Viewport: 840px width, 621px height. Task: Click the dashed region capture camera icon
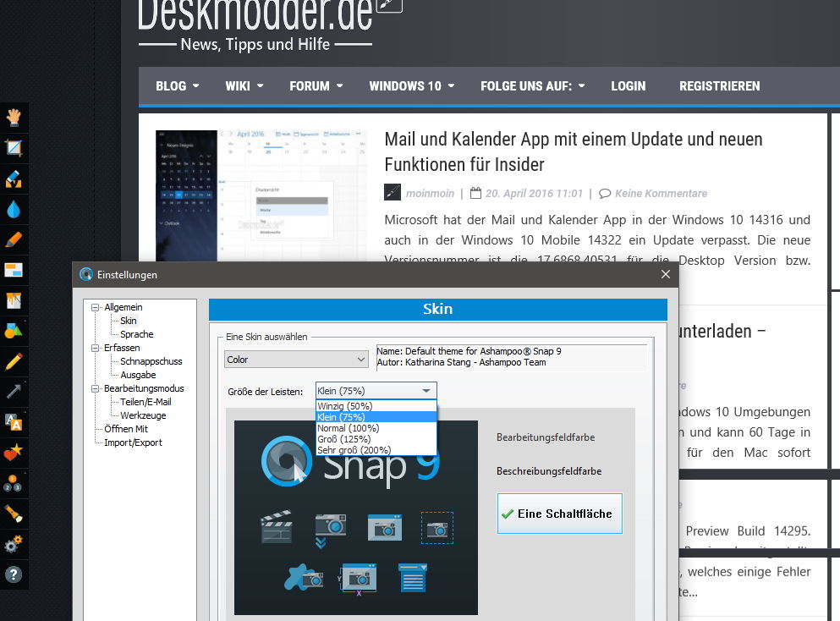pos(437,528)
